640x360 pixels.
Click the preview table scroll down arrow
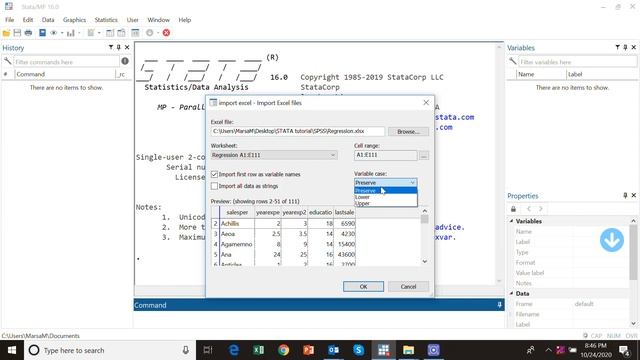[424, 261]
